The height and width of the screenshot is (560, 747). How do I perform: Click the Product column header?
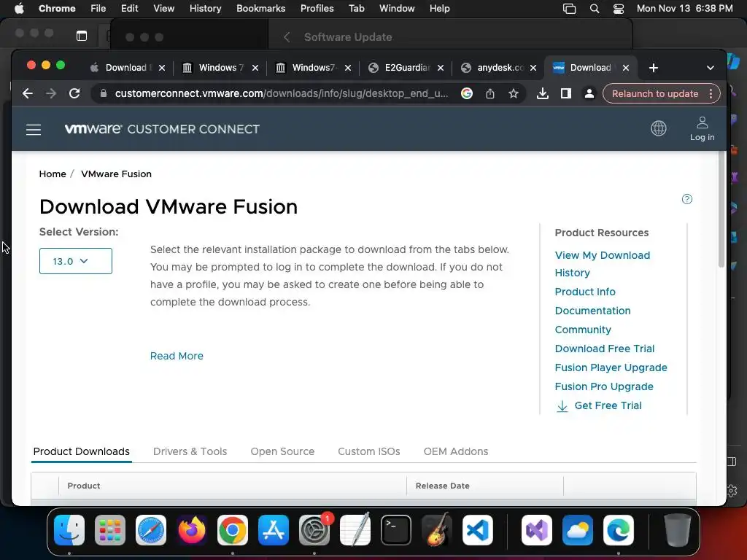point(84,486)
